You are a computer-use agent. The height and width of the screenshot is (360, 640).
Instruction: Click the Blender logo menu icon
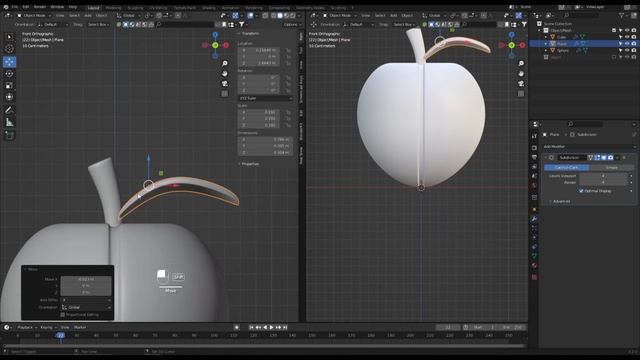pyautogui.click(x=6, y=7)
